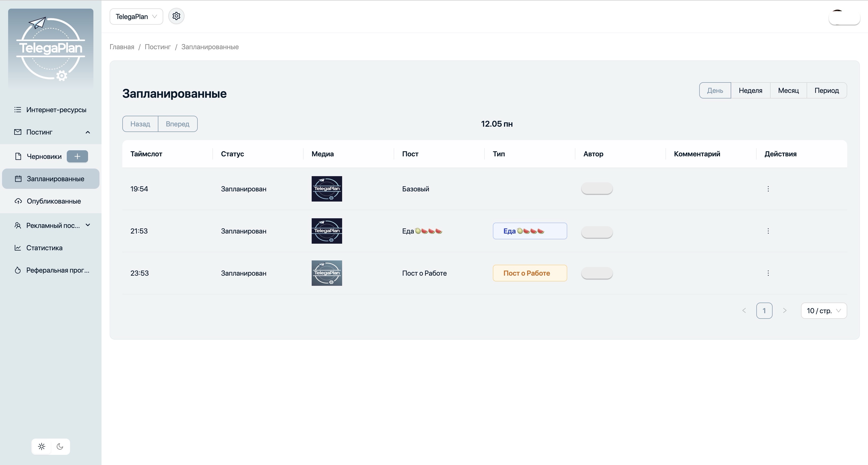Image resolution: width=868 pixels, height=465 pixels.
Task: Go to next page arrow
Action: pos(784,310)
